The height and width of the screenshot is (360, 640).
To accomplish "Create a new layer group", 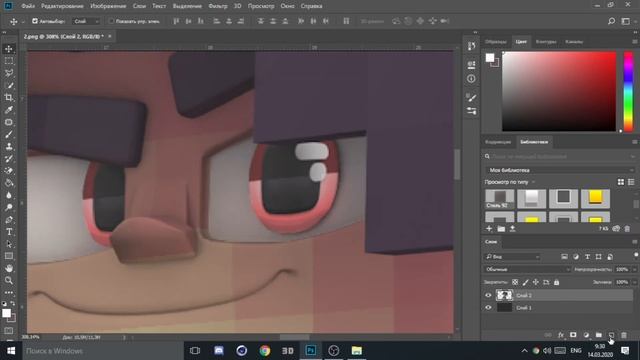I will (x=599, y=335).
